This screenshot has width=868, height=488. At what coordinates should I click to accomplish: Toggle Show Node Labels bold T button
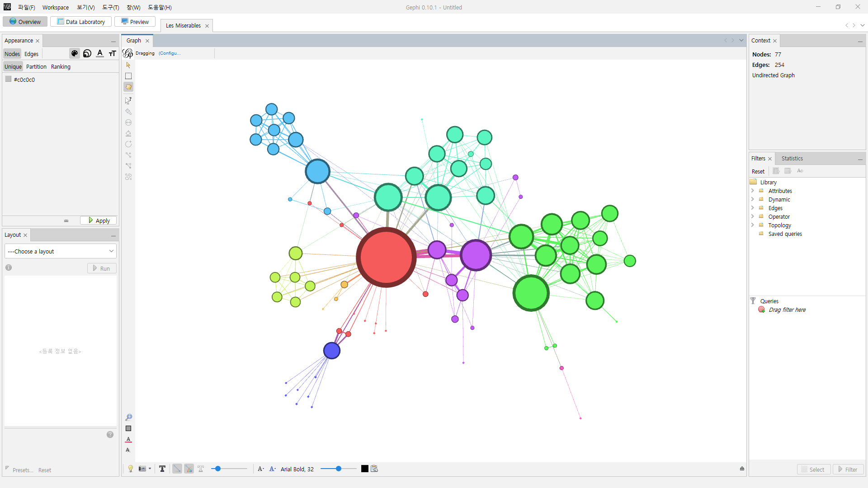(x=162, y=469)
